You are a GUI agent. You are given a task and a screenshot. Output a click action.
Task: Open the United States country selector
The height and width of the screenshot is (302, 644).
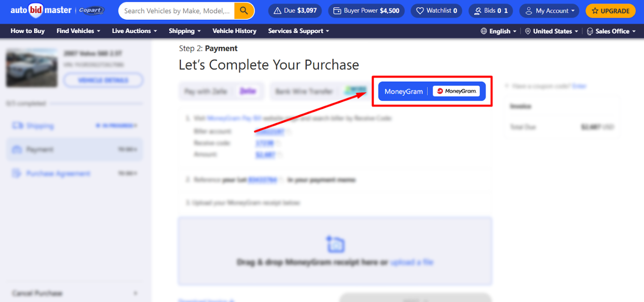tap(551, 31)
